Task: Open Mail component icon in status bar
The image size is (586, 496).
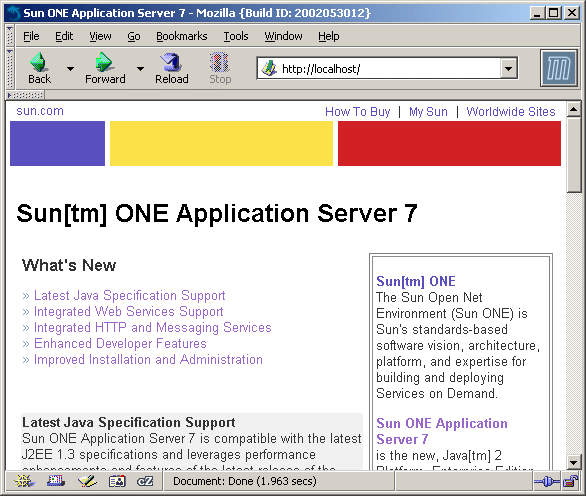Action: coord(56,481)
